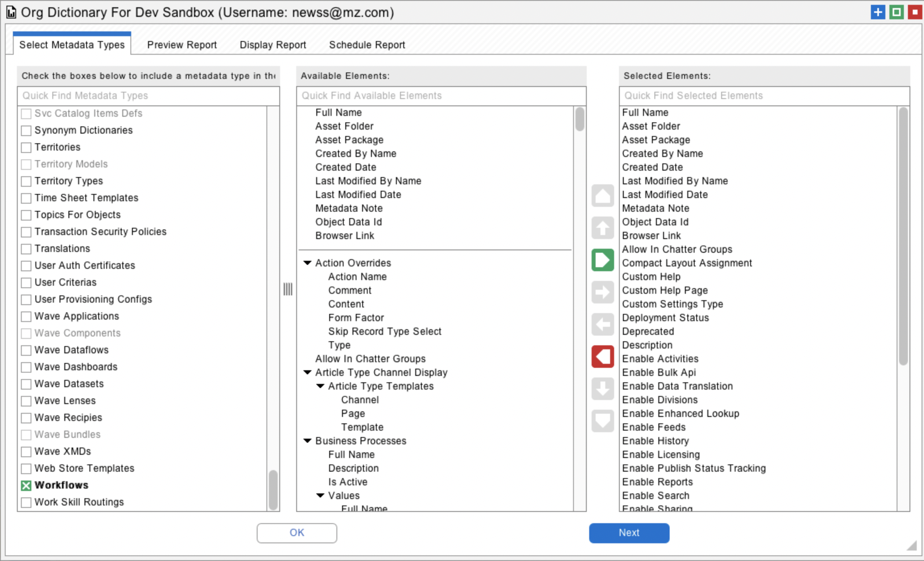Click the gray move-up arrow icon

point(602,228)
